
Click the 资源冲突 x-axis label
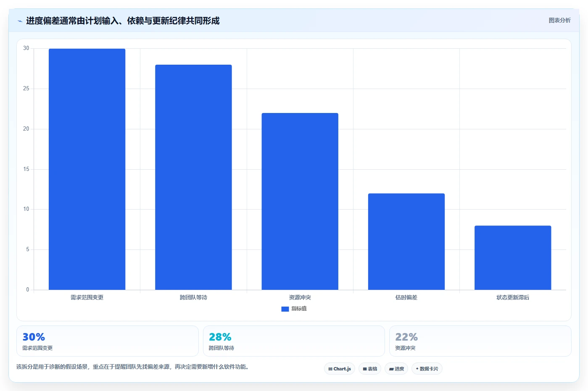click(300, 297)
